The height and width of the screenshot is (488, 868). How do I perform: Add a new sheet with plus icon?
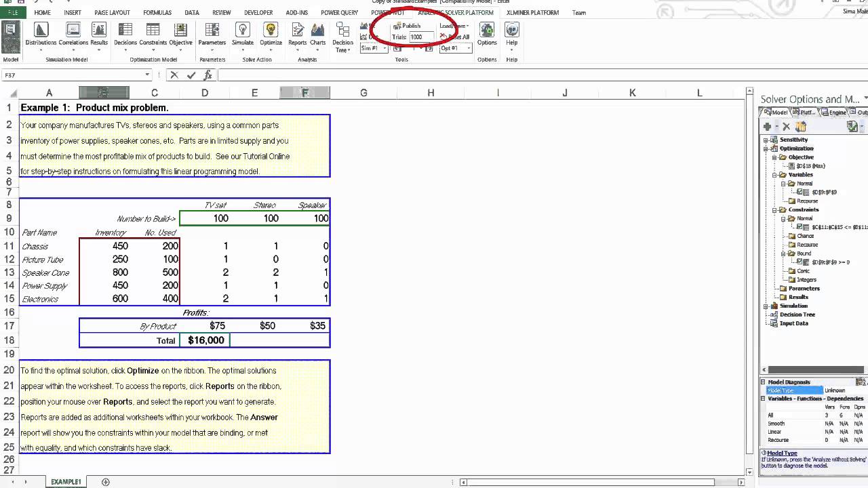[105, 482]
